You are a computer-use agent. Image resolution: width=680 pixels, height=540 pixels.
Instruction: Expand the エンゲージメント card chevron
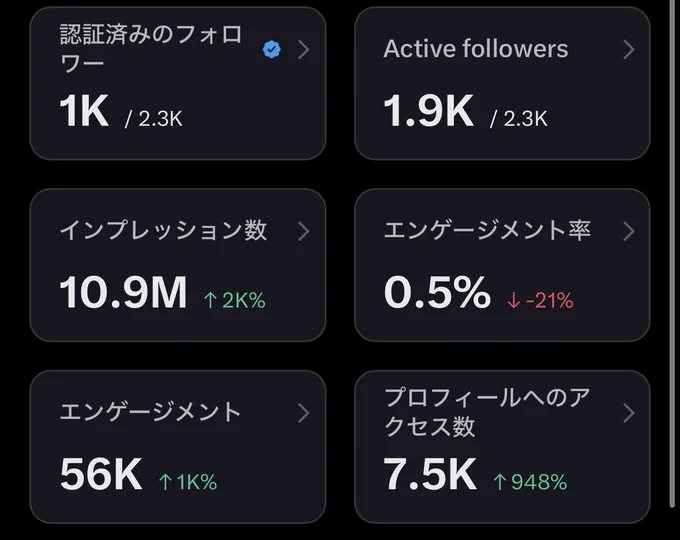(x=304, y=413)
